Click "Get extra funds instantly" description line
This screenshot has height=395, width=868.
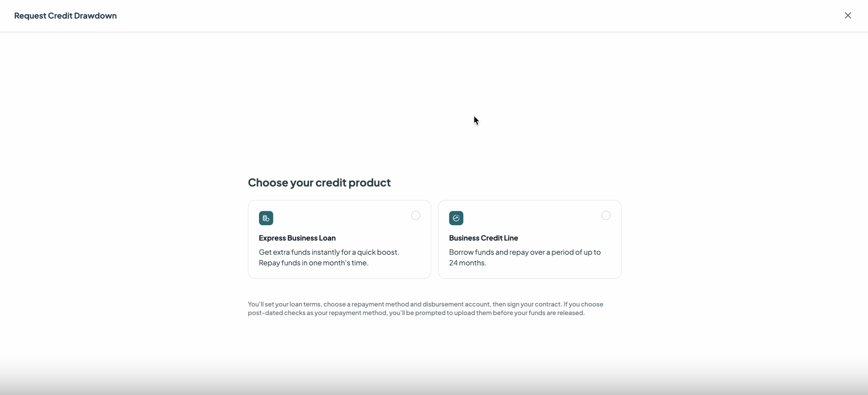click(x=329, y=252)
